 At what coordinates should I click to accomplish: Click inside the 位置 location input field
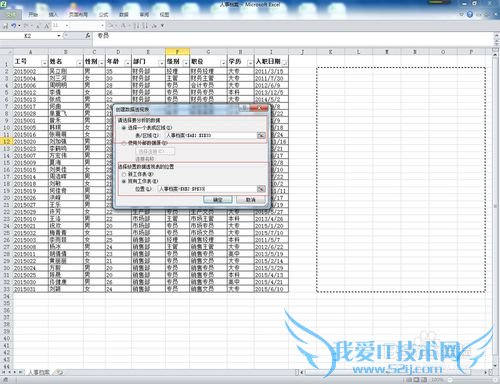coord(207,189)
